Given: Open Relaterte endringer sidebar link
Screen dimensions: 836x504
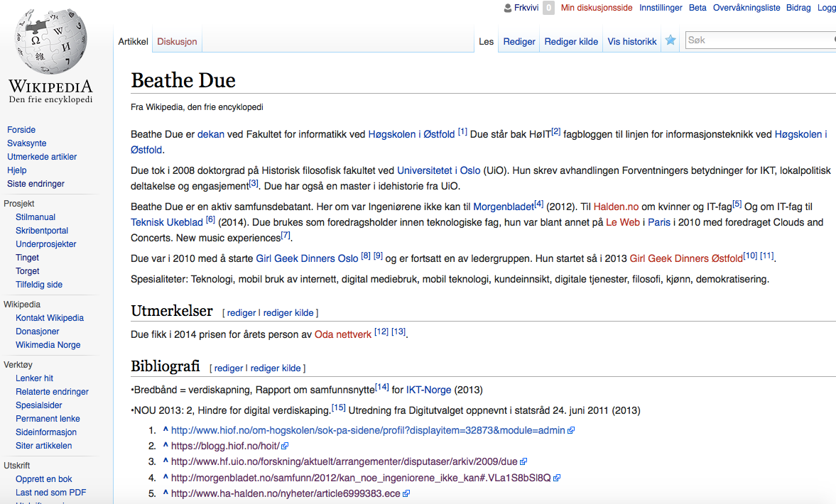Looking at the screenshot, I should point(53,392).
